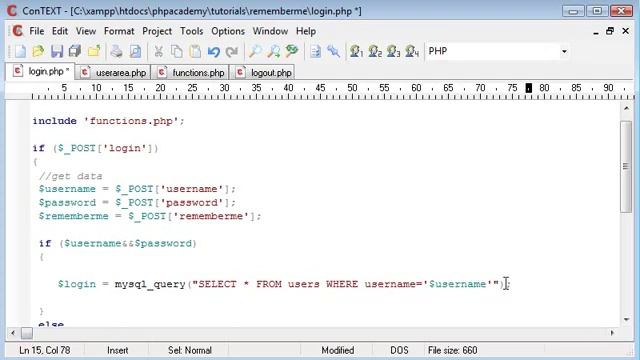
Task: Click the word wrap toolbar icon
Action: click(x=315, y=51)
